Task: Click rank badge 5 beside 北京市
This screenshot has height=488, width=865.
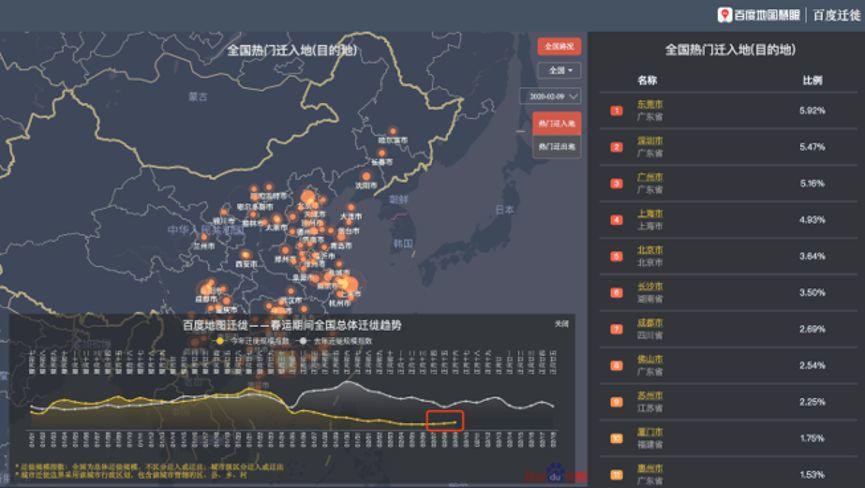Action: click(616, 256)
